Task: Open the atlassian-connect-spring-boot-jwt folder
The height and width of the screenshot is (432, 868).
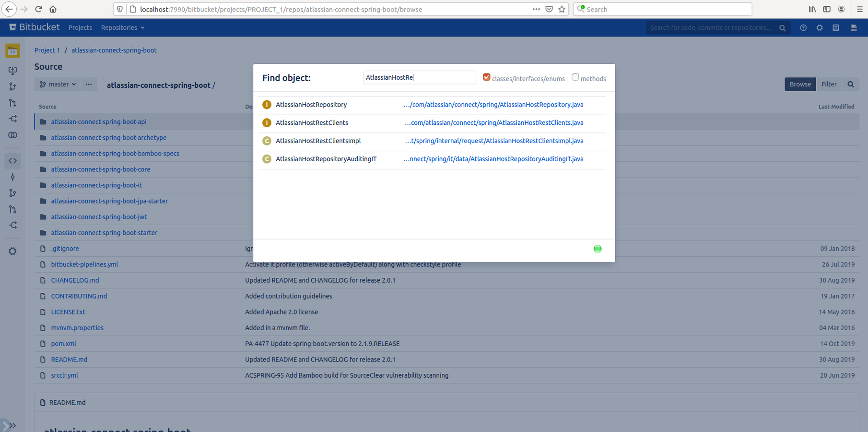Action: click(99, 217)
